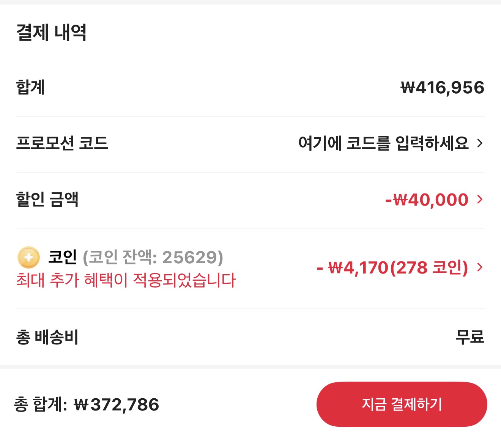Screen dimensions: 501x448
Task: Tap the 할인 금액 label
Action: pos(47,199)
